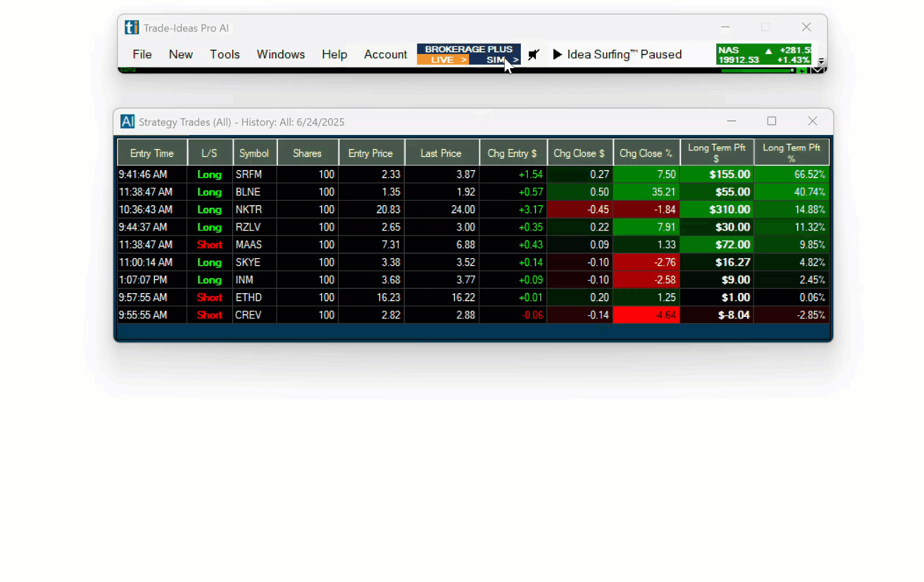Close the Trade-Ideas Pro AI window
The width and height of the screenshot is (924, 582).
[x=806, y=27]
